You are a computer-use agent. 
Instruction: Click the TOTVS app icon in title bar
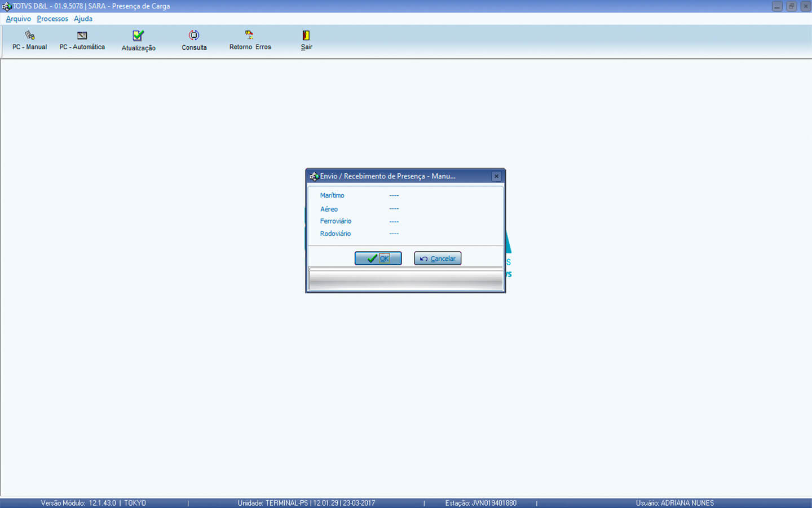(7, 6)
